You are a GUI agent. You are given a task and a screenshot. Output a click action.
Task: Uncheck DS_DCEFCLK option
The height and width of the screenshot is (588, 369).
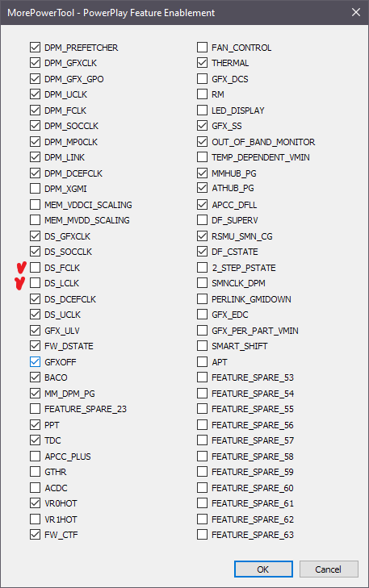(x=35, y=299)
